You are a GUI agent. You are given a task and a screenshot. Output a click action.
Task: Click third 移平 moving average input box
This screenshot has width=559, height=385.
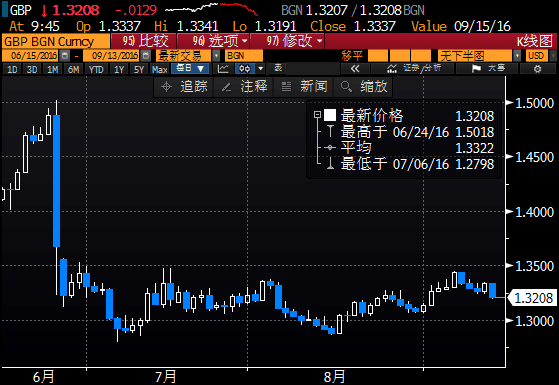pyautogui.click(x=421, y=56)
